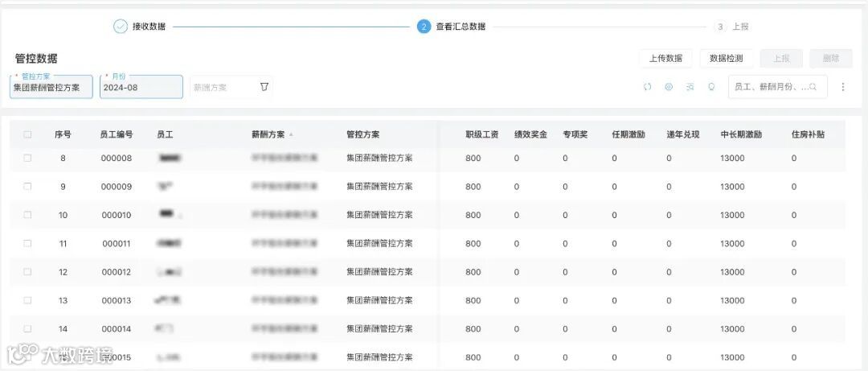The image size is (868, 371).
Task: Click the disabled 上报 button
Action: [781, 58]
